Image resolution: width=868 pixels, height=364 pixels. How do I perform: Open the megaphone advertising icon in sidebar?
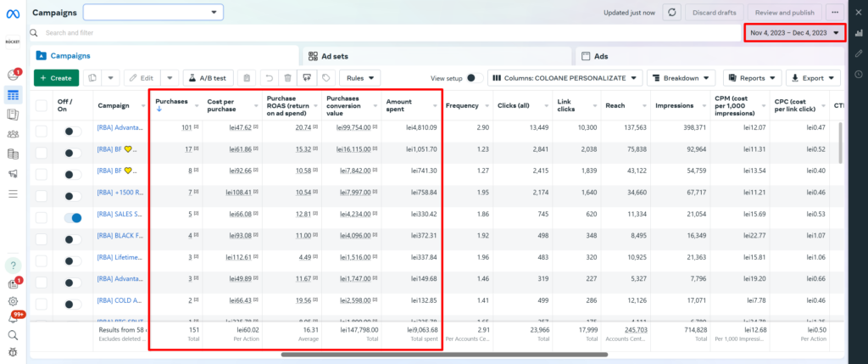[13, 174]
